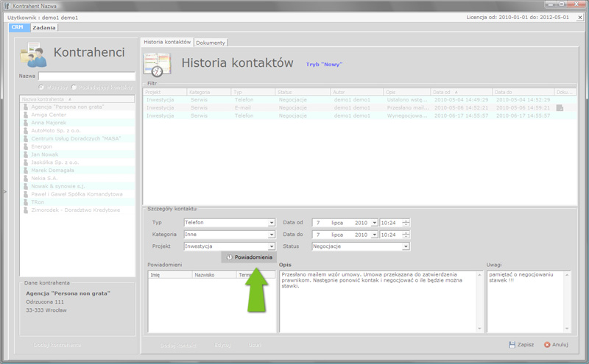589x364 pixels.
Task: Click the Kategoria column header
Action: pyautogui.click(x=209, y=92)
